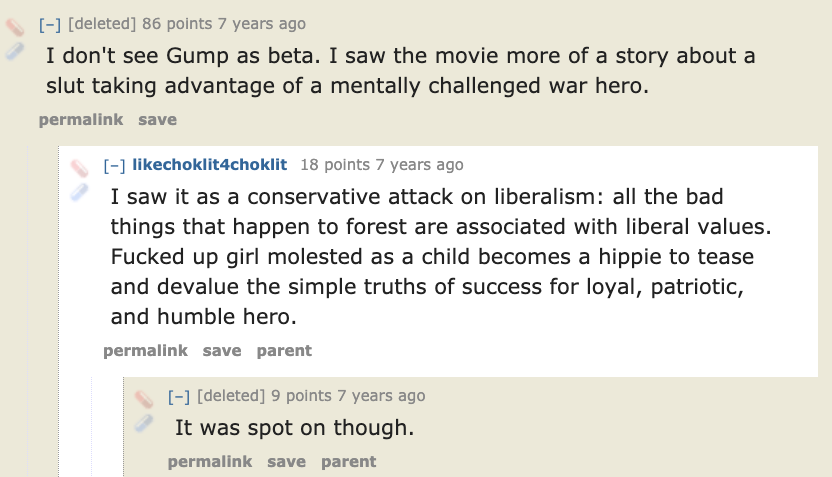Screen dimensions: 832x477
Task: Collapse the 86-point deleted comment thread
Action: 50,24
